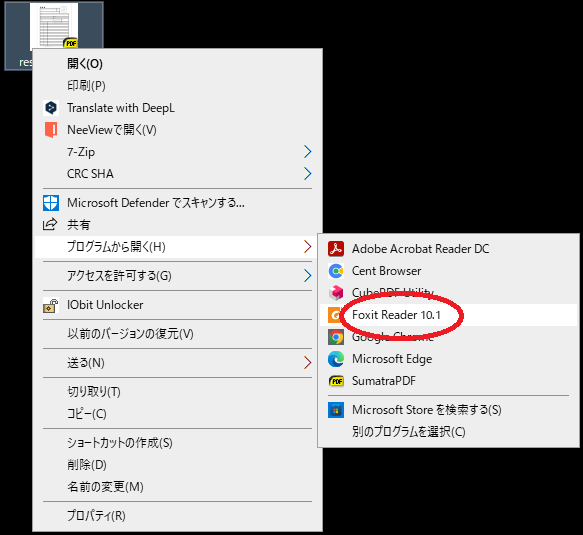Choose コピー(C) to copy
This screenshot has width=583, height=535.
pyautogui.click(x=87, y=413)
